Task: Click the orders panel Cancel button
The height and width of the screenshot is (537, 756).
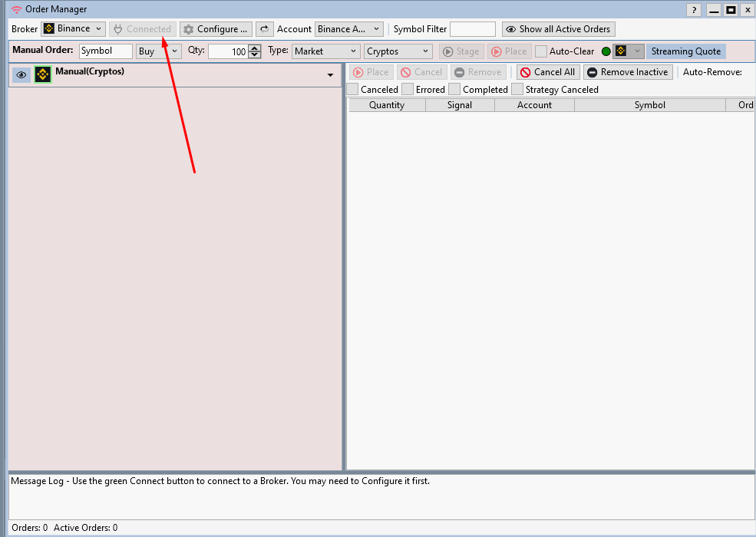Action: [422, 72]
